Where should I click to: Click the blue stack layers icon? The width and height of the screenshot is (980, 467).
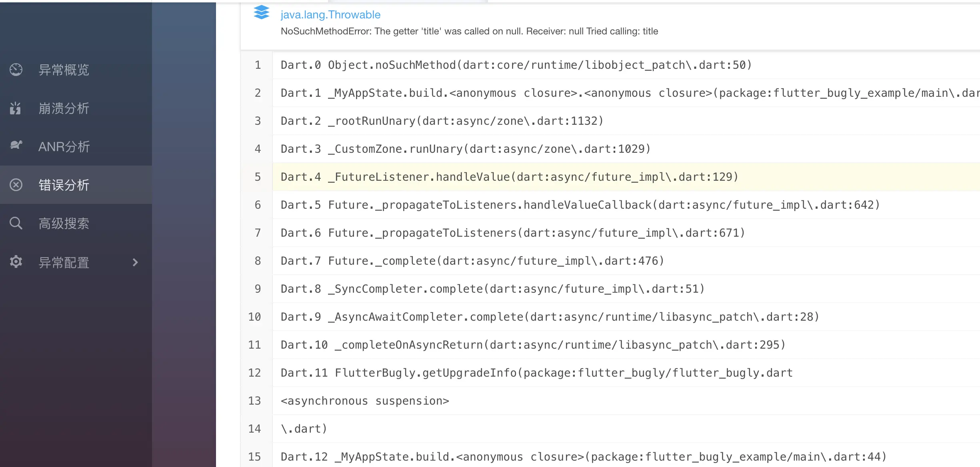click(262, 13)
